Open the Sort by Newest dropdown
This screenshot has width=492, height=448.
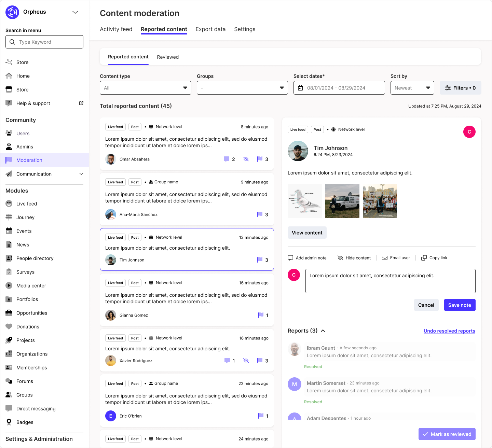[412, 88]
